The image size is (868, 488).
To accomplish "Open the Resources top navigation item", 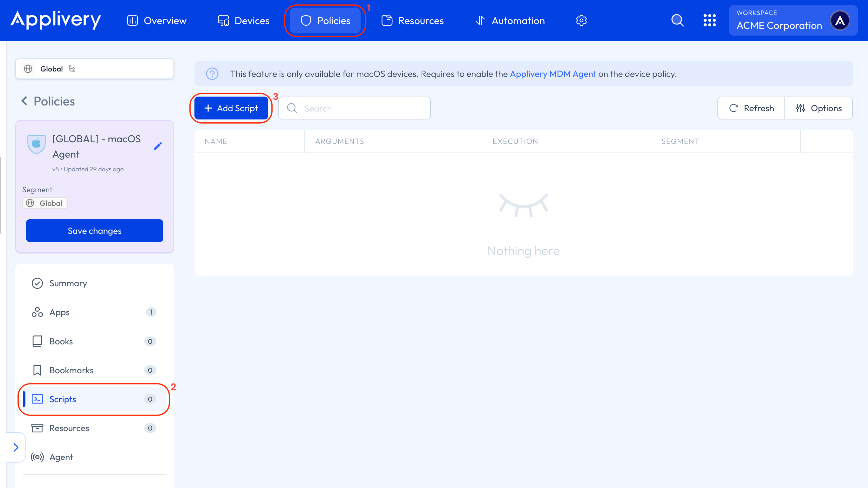I will tap(412, 20).
